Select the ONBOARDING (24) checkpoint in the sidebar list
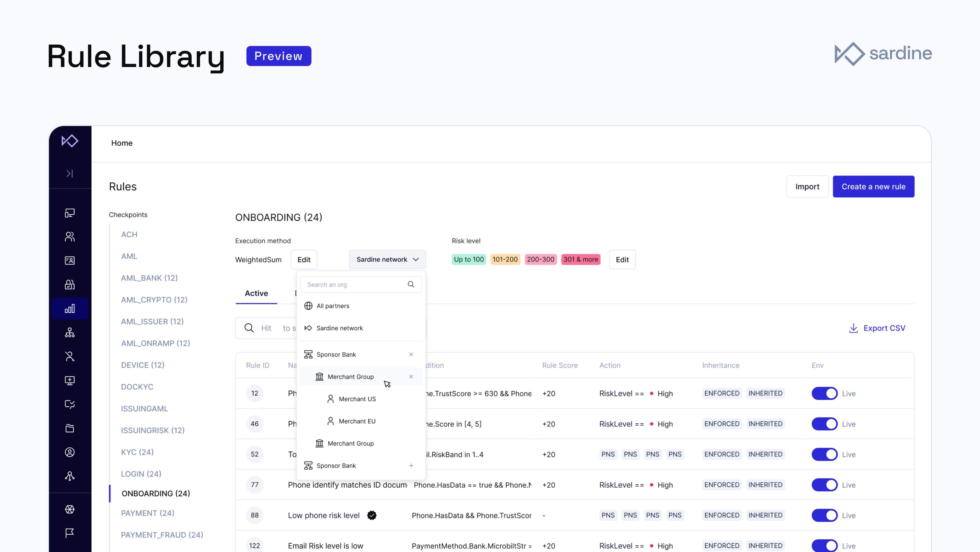The image size is (980, 552). click(x=156, y=493)
